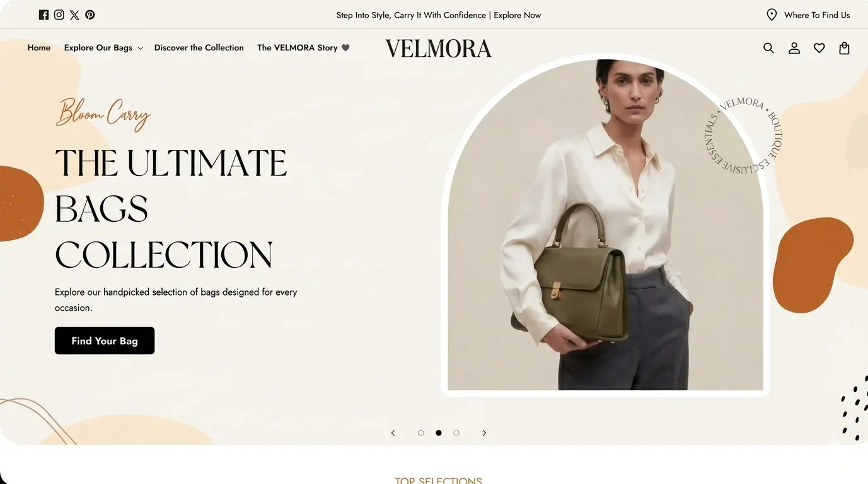Viewport: 868px width, 484px height.
Task: Follow the Where To Find Us link
Action: click(x=817, y=15)
